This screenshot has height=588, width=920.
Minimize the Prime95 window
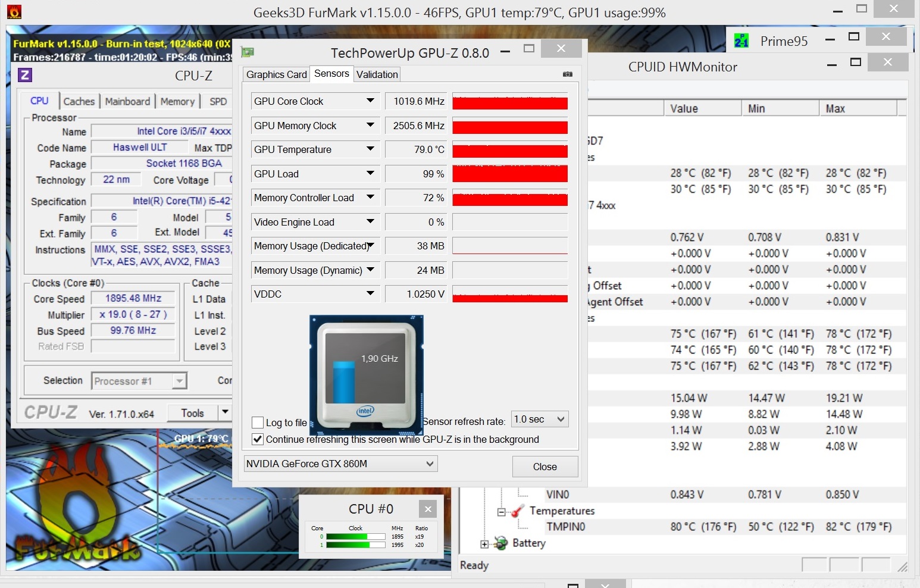click(x=830, y=40)
